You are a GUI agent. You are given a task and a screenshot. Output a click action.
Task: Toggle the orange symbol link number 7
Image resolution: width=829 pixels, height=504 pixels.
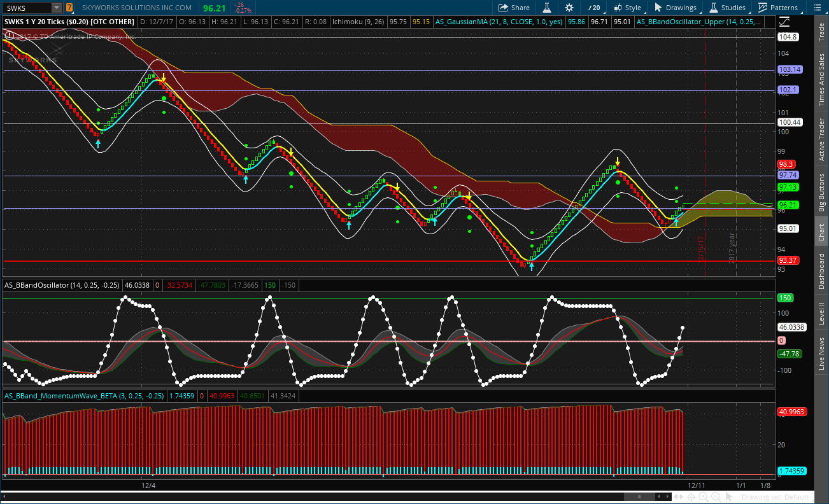(69, 8)
